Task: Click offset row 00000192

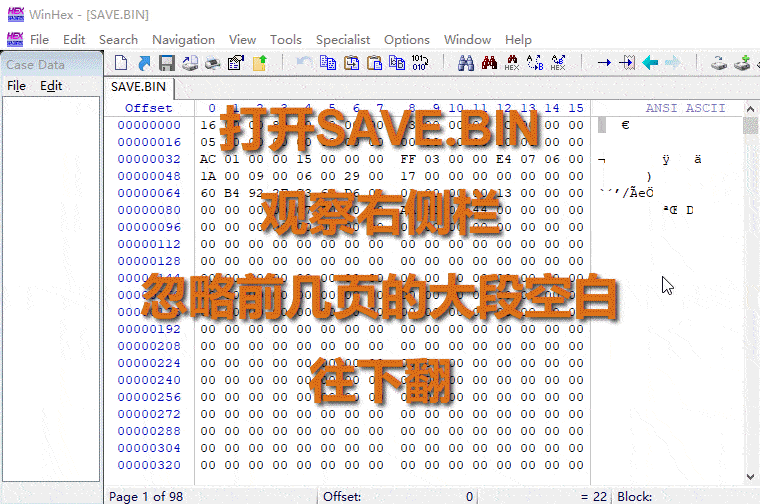Action: pos(149,329)
